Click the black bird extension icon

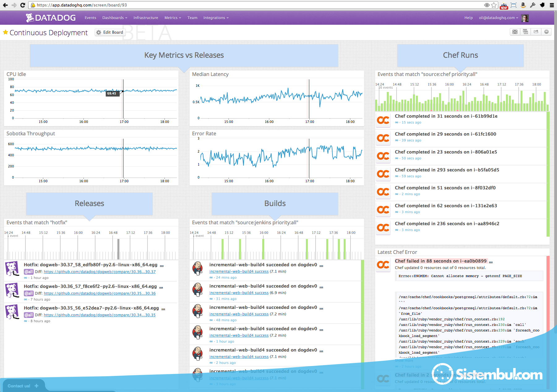tap(542, 5)
